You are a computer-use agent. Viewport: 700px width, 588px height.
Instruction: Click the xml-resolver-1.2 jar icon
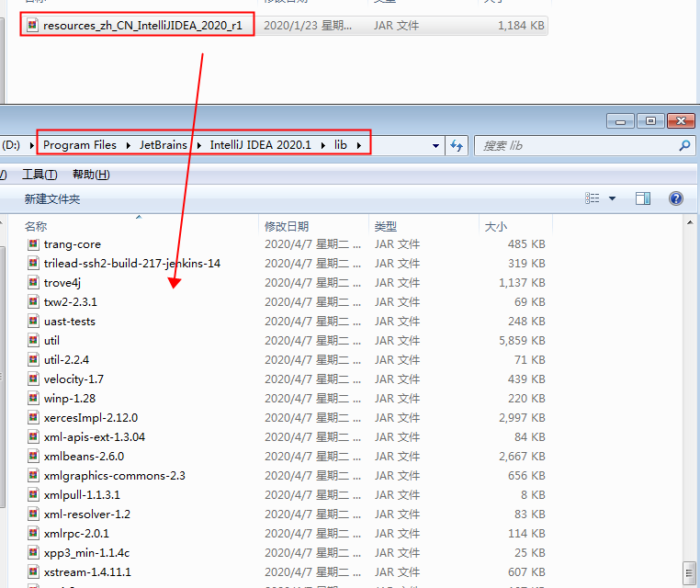click(x=33, y=514)
